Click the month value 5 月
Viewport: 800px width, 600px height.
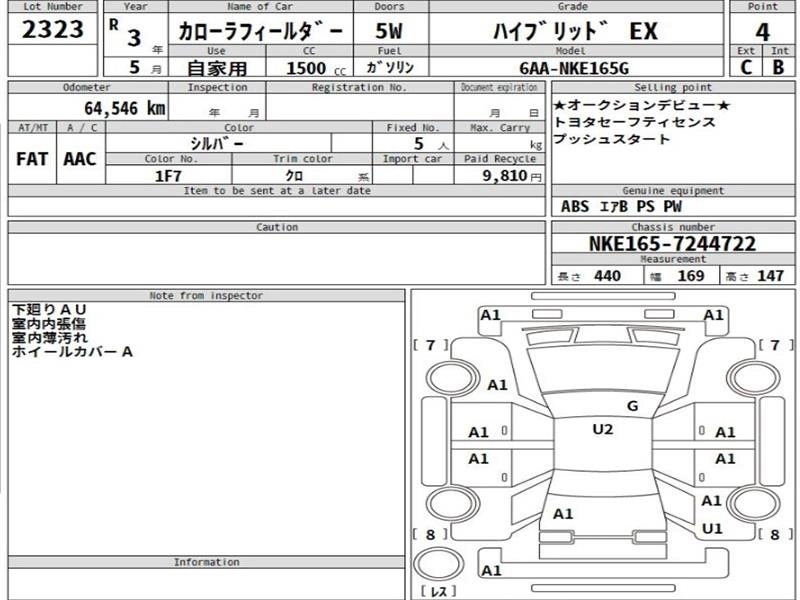[145, 67]
